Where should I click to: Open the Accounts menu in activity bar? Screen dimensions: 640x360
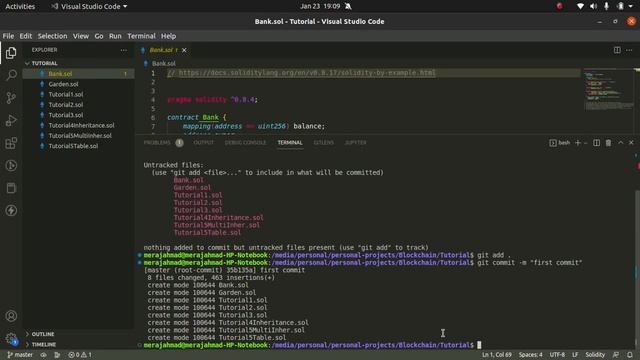11,316
